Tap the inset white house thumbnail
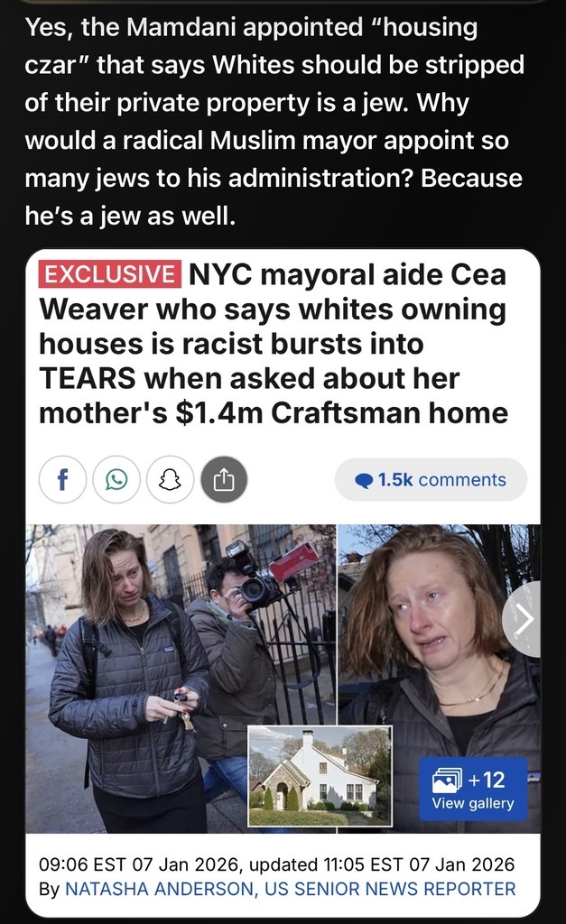566x924 pixels. tap(320, 775)
